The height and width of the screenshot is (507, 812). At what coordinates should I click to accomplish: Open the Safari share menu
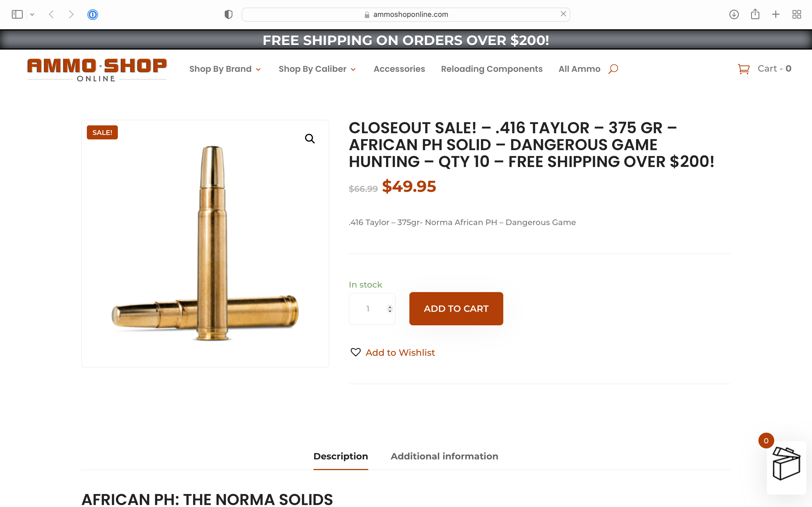tap(755, 14)
